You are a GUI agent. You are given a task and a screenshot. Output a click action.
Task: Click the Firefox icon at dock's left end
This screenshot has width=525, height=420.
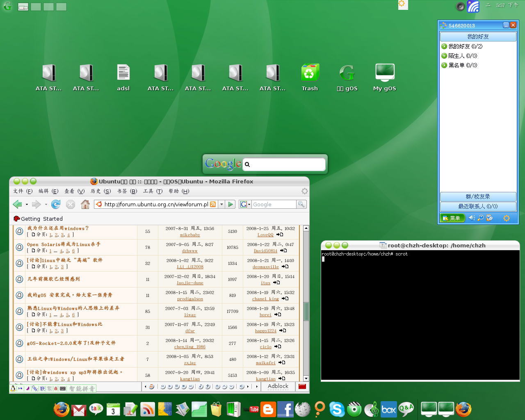[x=62, y=409]
